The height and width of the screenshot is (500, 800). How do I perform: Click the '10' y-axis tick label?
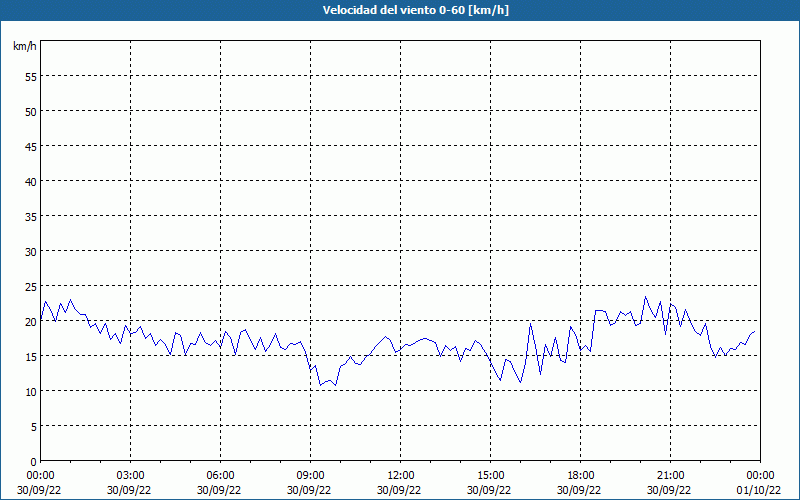[31, 391]
